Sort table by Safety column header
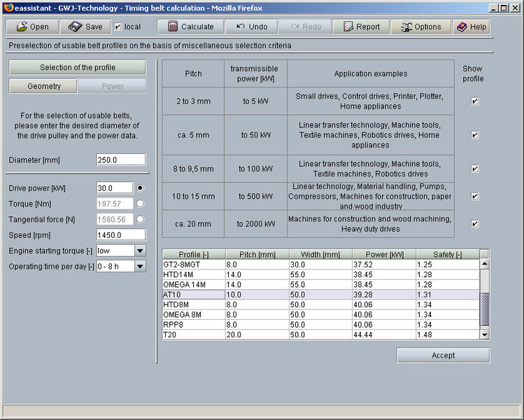This screenshot has height=420, width=524. click(x=447, y=254)
